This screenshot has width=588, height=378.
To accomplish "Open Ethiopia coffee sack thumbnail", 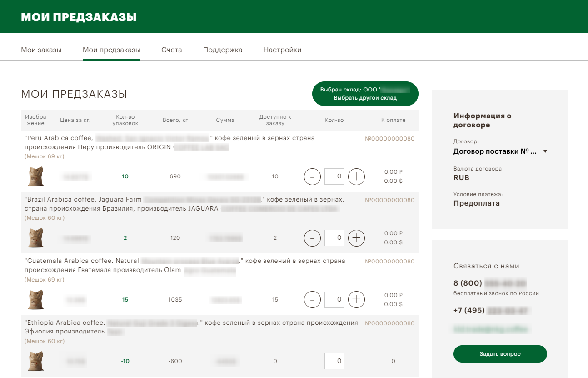I will pos(35,361).
